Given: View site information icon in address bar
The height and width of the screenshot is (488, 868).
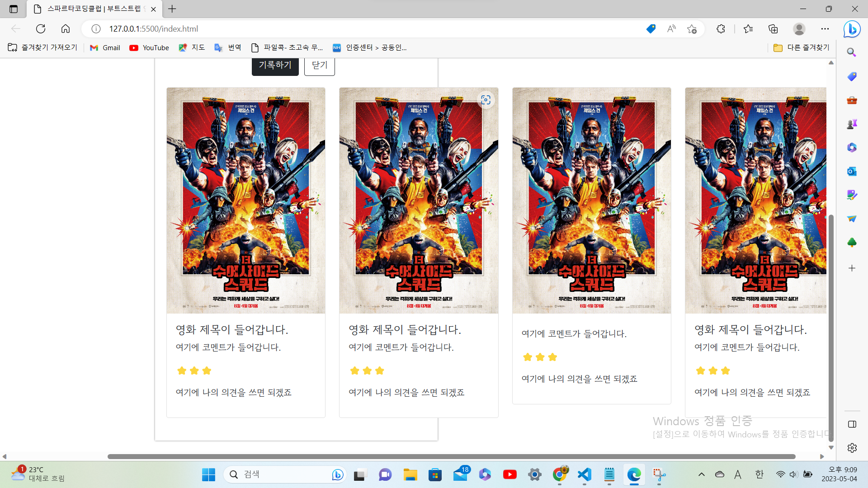Looking at the screenshot, I should click(96, 29).
